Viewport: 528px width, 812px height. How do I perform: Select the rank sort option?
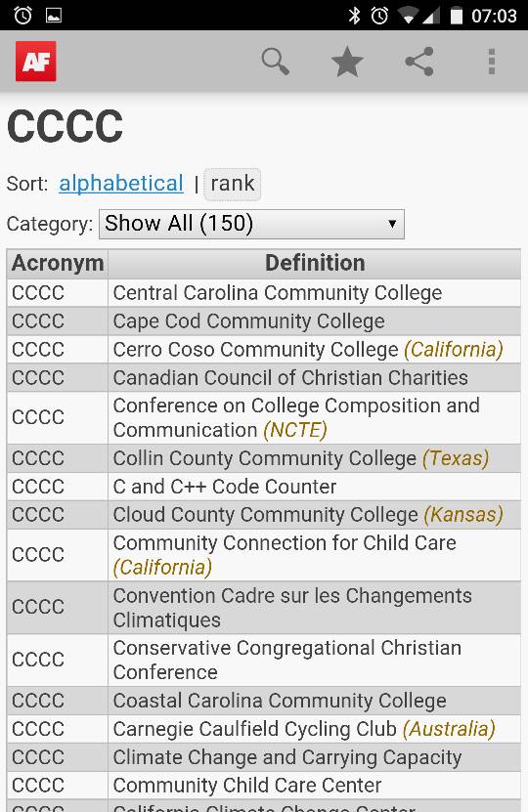pyautogui.click(x=232, y=184)
